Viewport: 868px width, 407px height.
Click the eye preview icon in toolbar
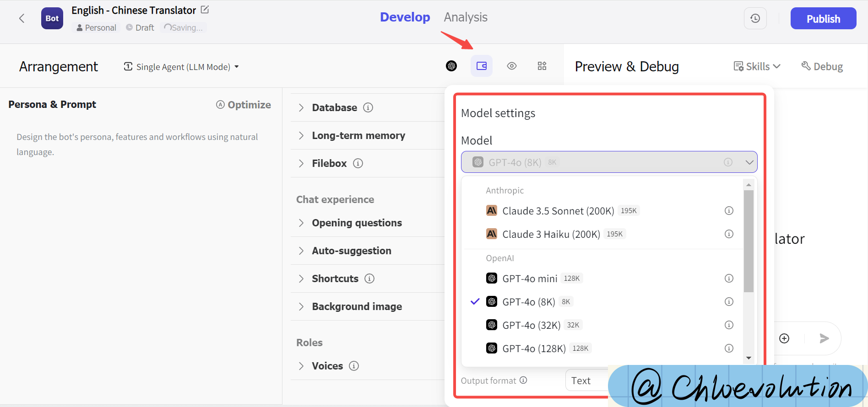pyautogui.click(x=512, y=66)
